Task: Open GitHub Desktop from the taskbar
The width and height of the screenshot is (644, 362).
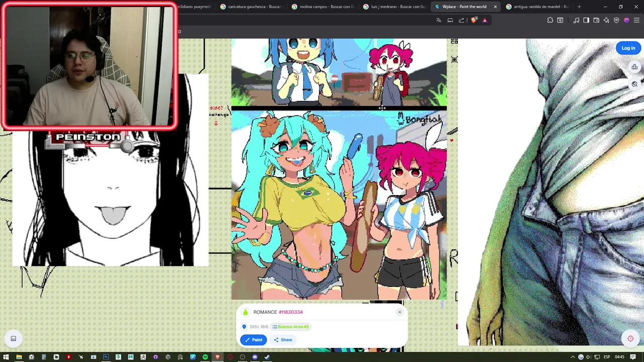Action: 155,357
